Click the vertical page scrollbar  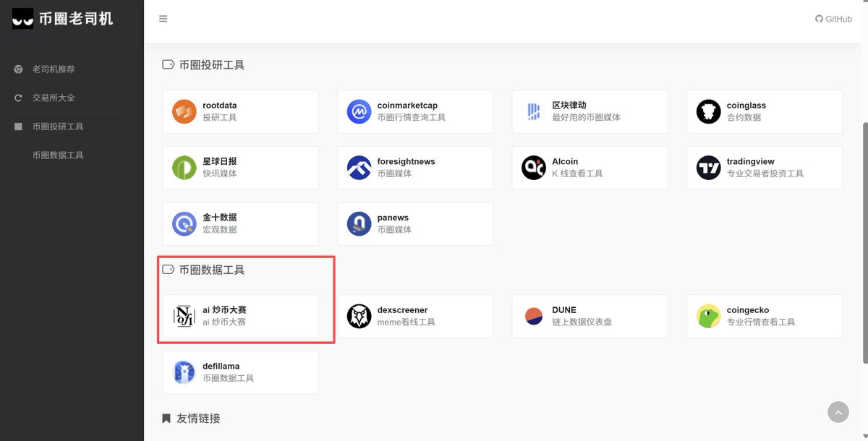[865, 242]
